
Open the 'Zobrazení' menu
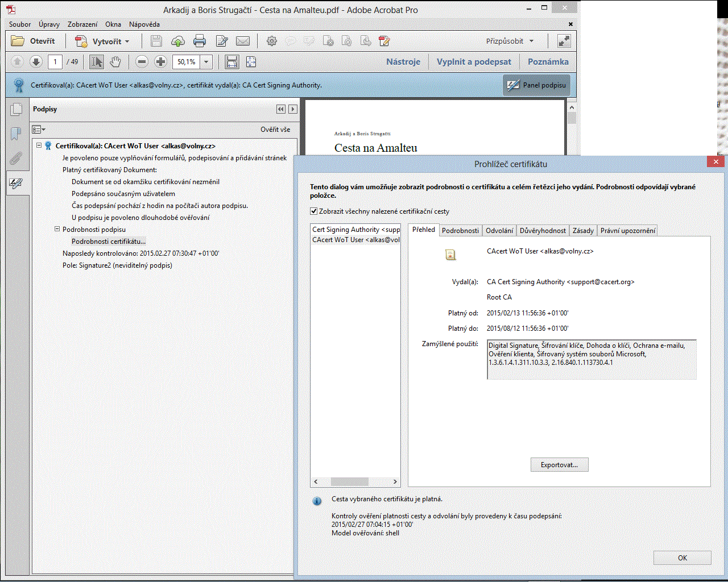[x=82, y=24]
